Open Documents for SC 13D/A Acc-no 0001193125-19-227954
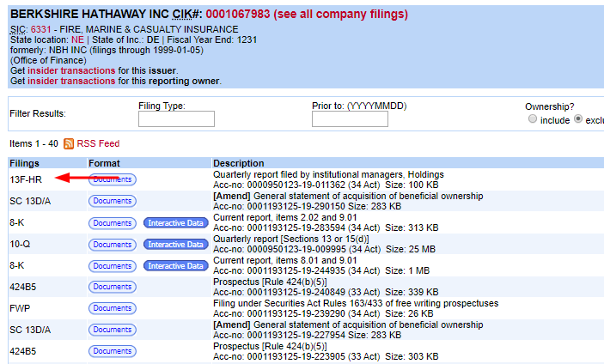This screenshot has height=364, width=604. [112, 330]
